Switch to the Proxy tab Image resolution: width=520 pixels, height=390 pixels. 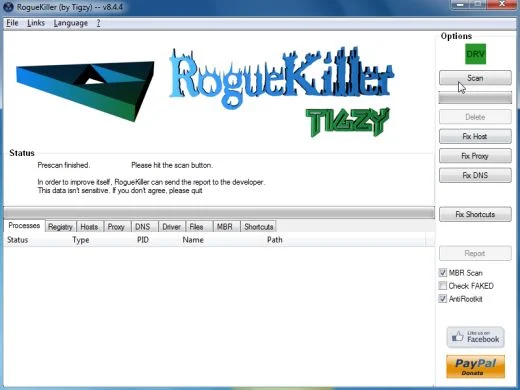pos(116,227)
